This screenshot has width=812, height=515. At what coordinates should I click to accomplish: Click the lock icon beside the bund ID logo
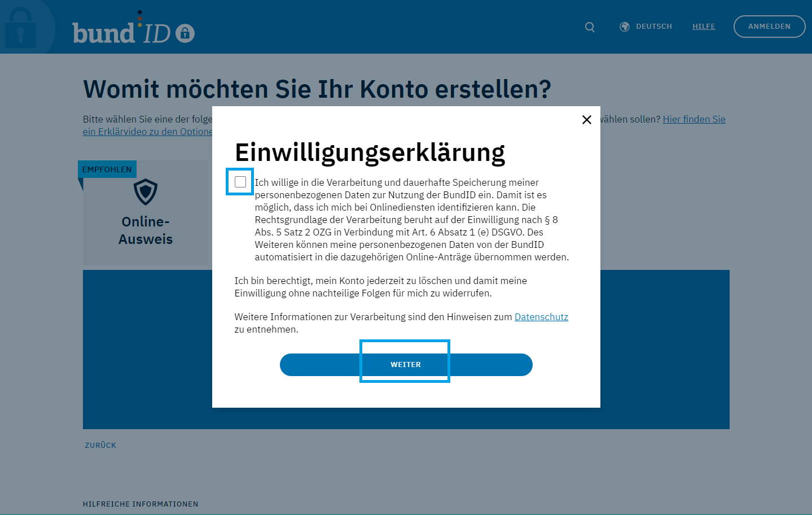click(185, 33)
